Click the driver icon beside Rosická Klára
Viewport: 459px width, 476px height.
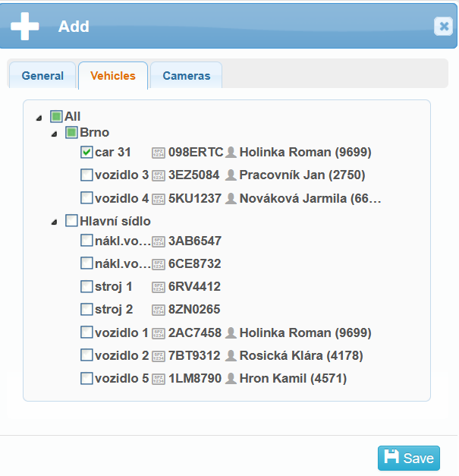coord(231,355)
